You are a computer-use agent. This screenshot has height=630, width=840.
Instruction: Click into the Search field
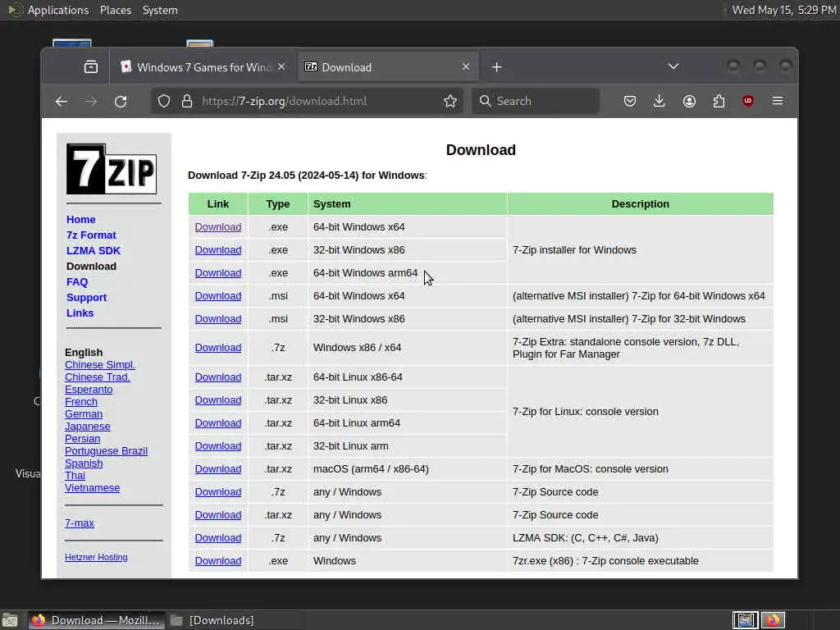pos(536,101)
